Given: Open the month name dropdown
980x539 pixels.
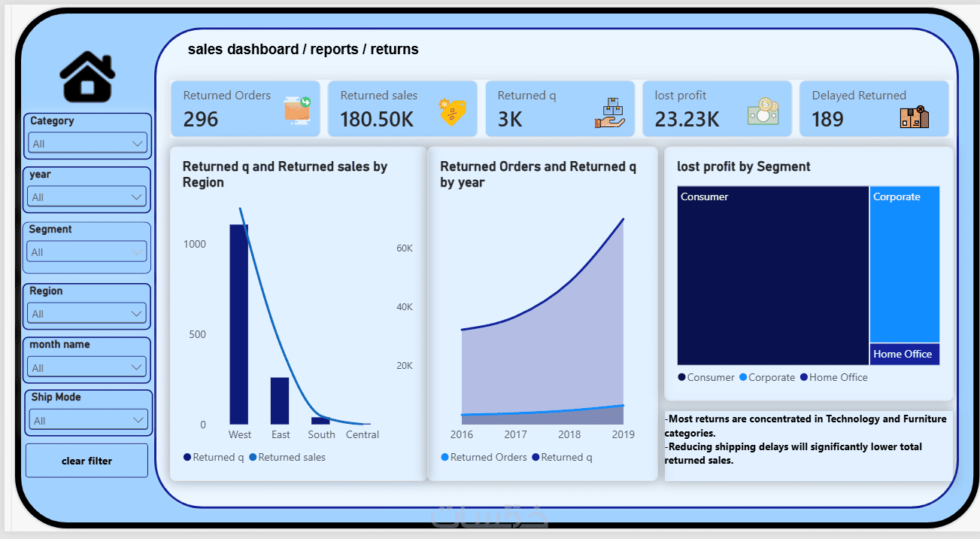Looking at the screenshot, I should (x=87, y=367).
